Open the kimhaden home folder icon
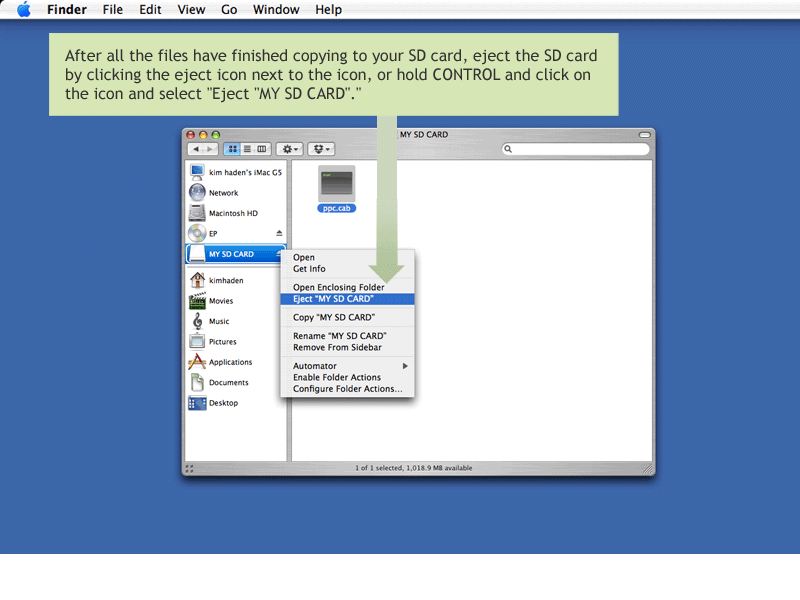 pos(197,280)
